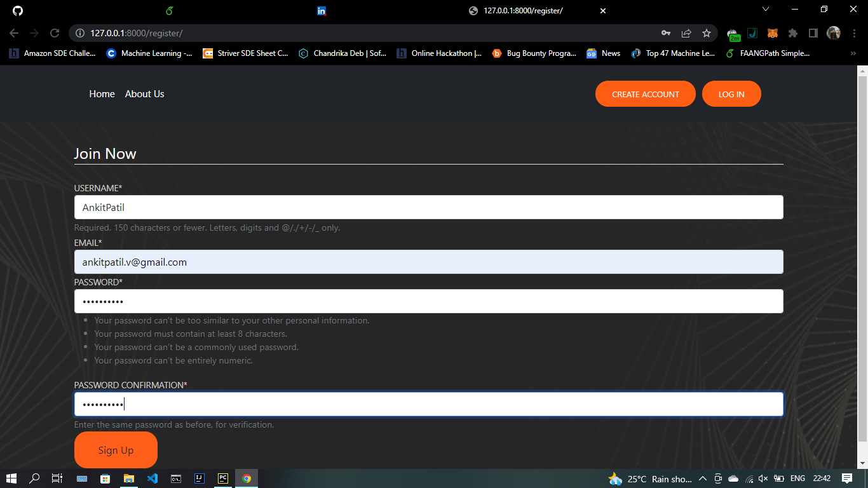Launch Visual Studio Code from the taskbar

click(x=153, y=478)
